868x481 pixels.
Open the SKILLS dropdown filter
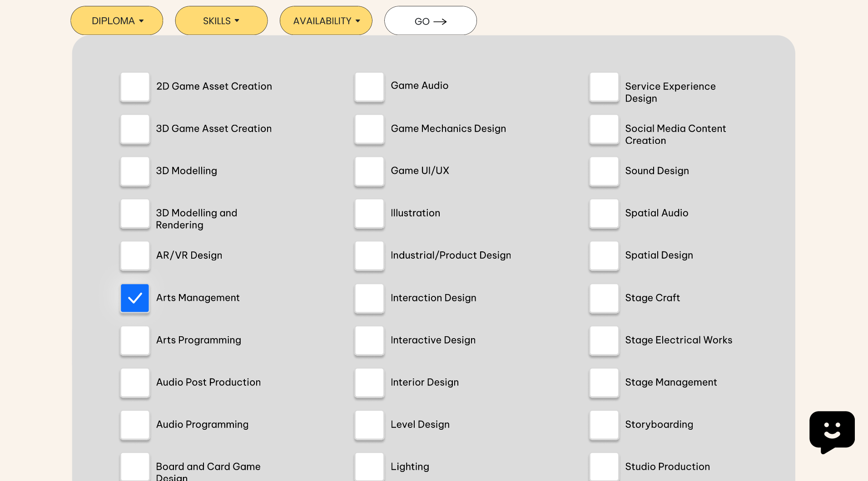tap(221, 21)
